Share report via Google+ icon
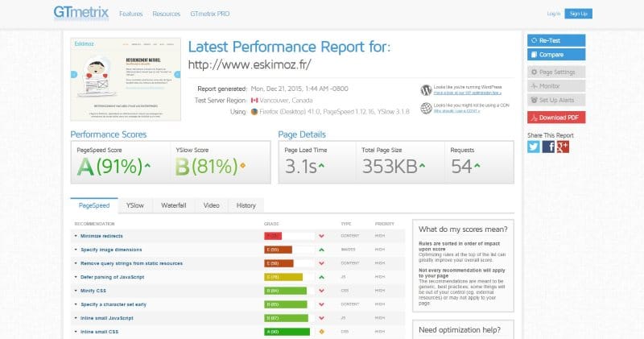This screenshot has width=644, height=339. [x=563, y=147]
